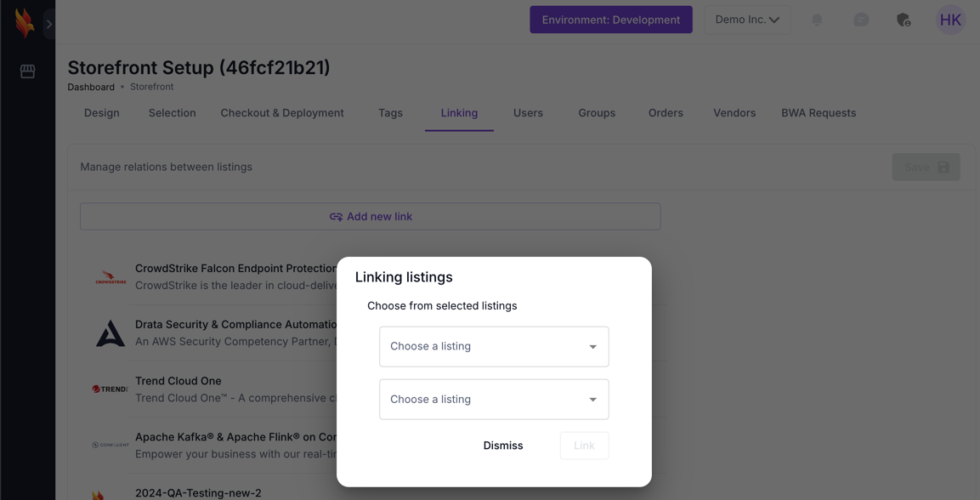Expand the sidebar with the chevron arrow
980x500 pixels.
coord(49,24)
